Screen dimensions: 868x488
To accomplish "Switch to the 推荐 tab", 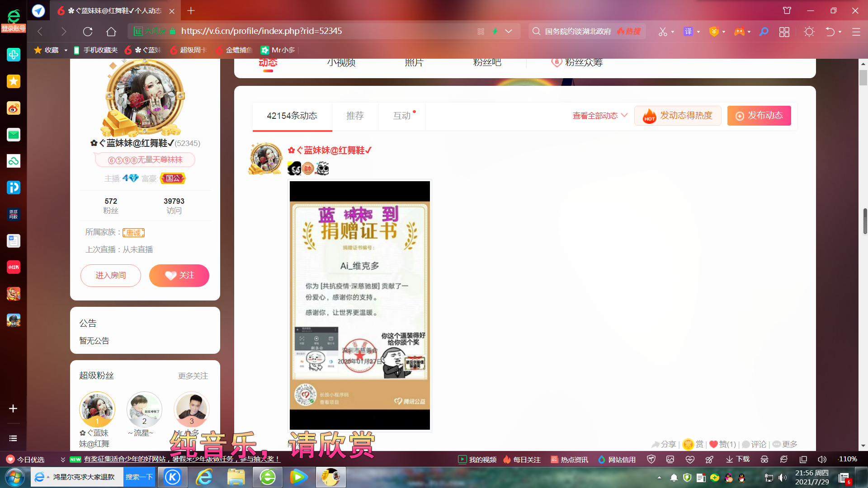I will [355, 116].
